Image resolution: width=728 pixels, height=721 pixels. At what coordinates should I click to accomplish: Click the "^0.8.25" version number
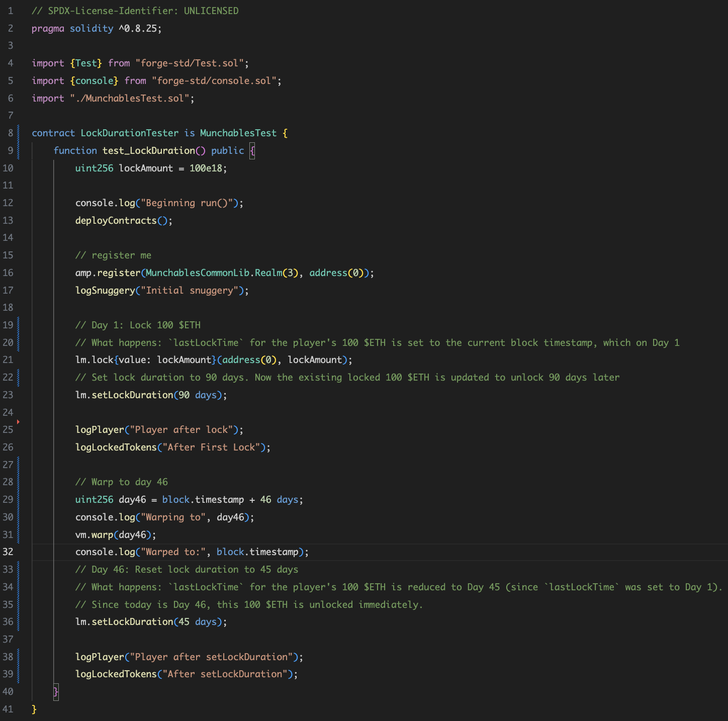(138, 29)
